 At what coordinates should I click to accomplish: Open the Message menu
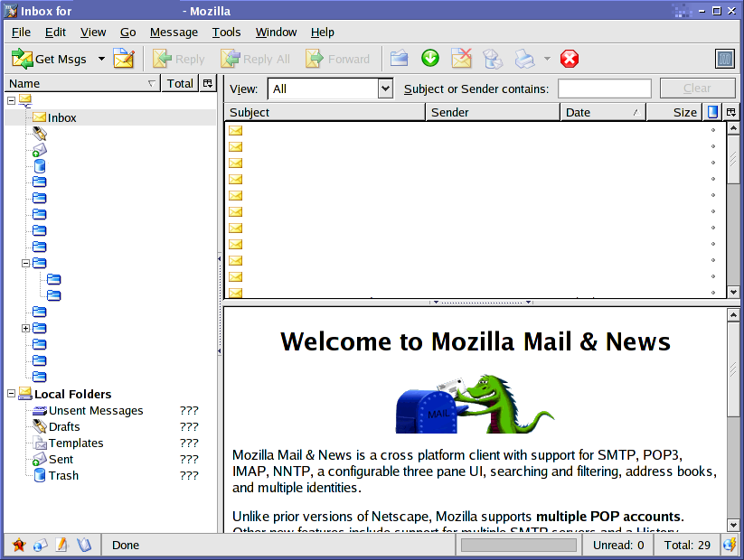[x=174, y=33]
